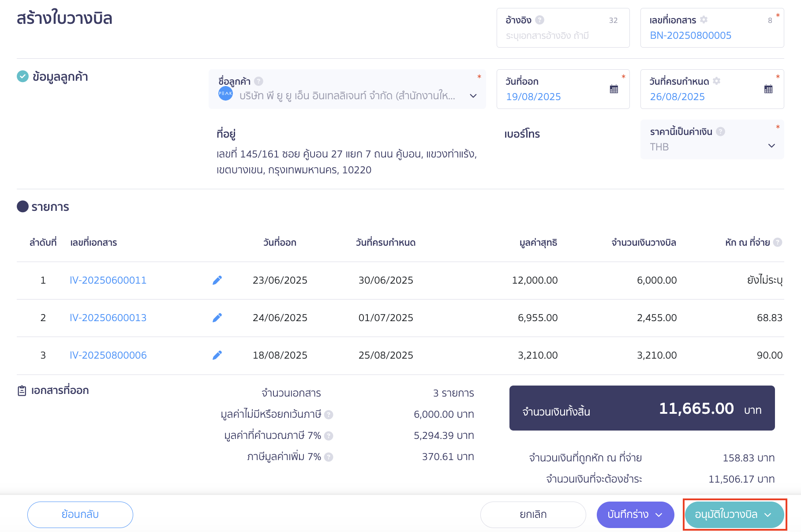Click the help icon next to ภาษีมูลค่าเพิ่ม 7%
Screen dimensions: 801x532
(328, 457)
